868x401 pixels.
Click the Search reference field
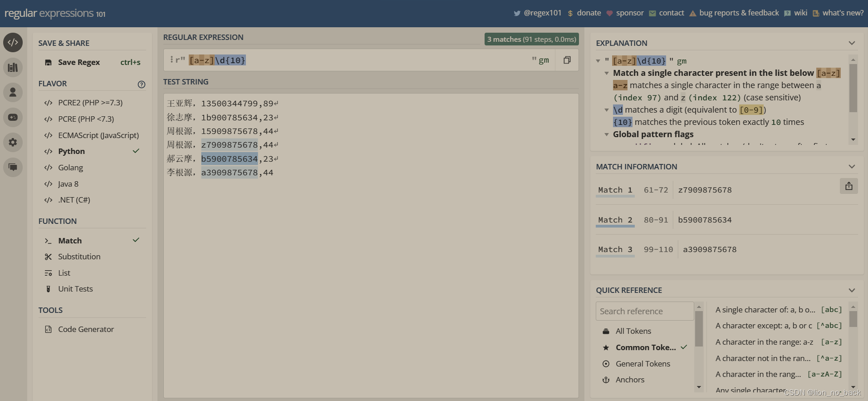645,311
